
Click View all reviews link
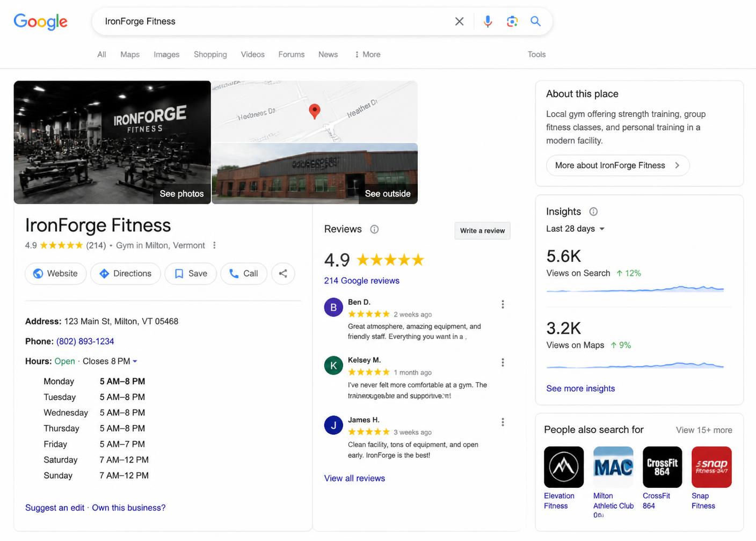(354, 478)
